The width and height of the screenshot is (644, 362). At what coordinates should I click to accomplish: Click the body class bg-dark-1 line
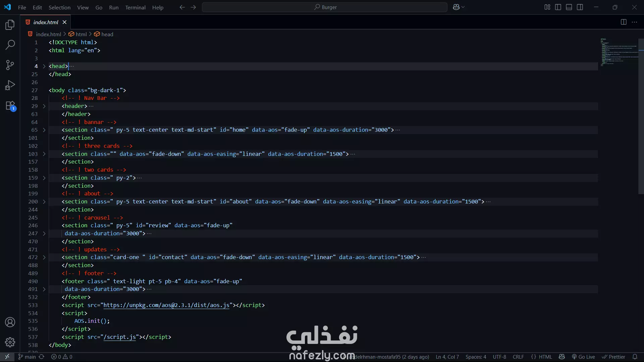coord(87,90)
